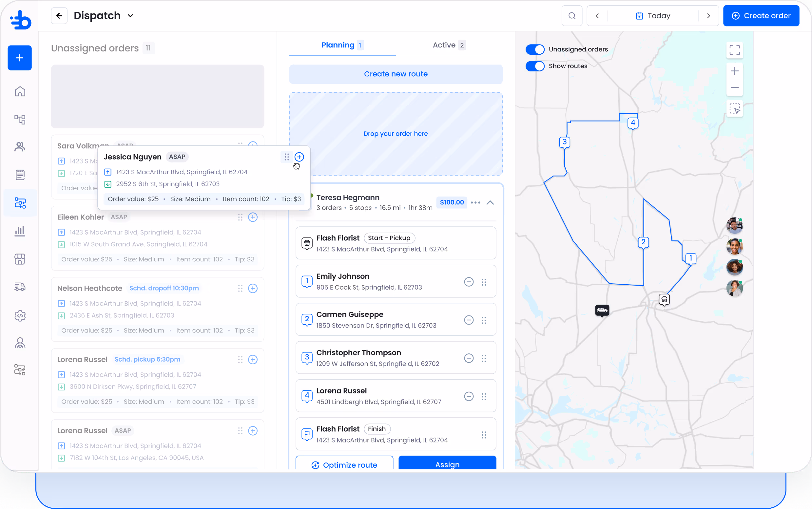The height and width of the screenshot is (509, 812).
Task: Remove Emily Johnson stop from route
Action: click(469, 282)
